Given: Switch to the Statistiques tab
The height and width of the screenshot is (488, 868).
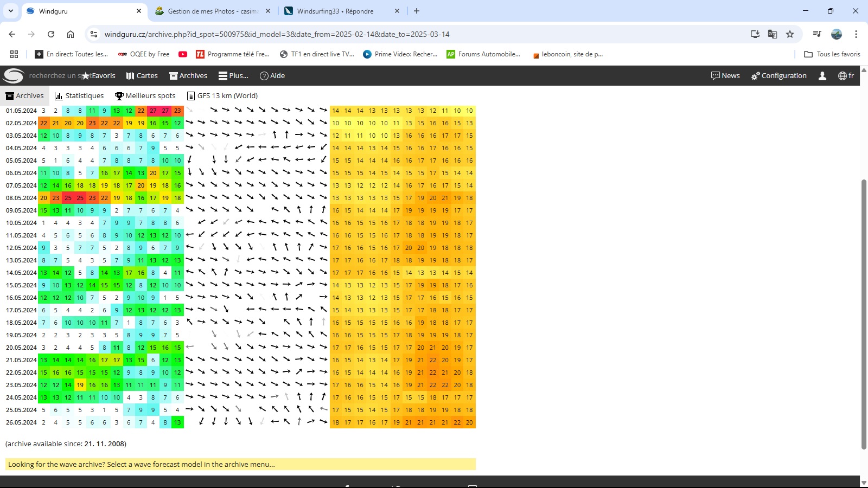Looking at the screenshot, I should [79, 96].
